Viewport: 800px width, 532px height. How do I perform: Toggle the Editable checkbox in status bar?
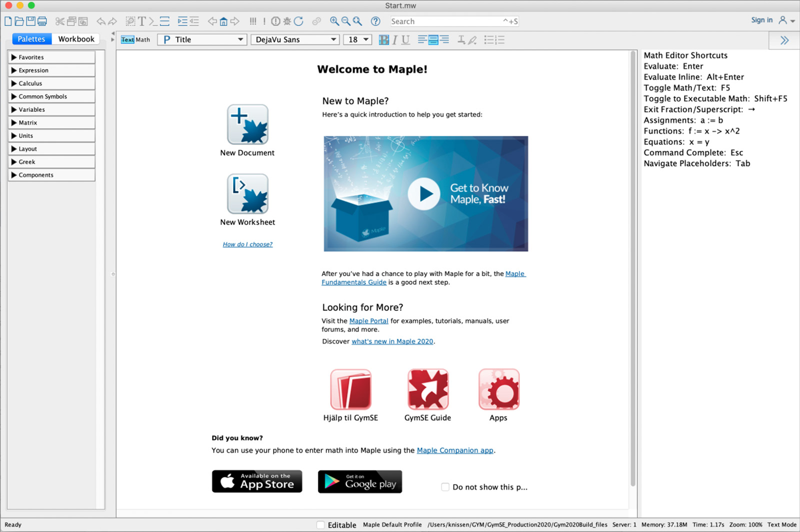coord(320,525)
